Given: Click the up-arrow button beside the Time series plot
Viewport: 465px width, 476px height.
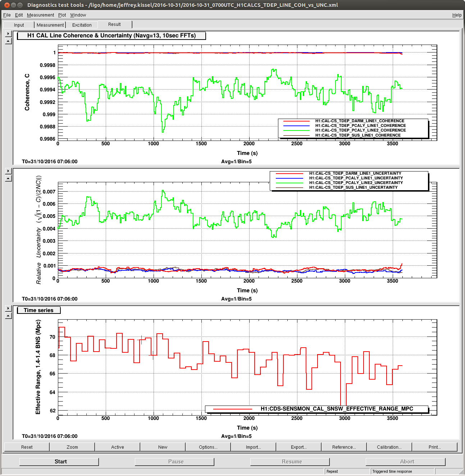Looking at the screenshot, I should 9,316.
